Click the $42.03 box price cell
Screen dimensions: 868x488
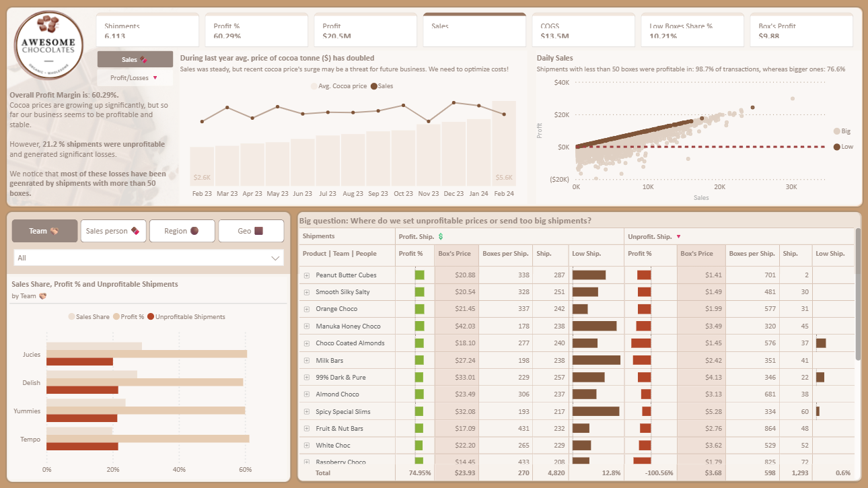click(465, 326)
